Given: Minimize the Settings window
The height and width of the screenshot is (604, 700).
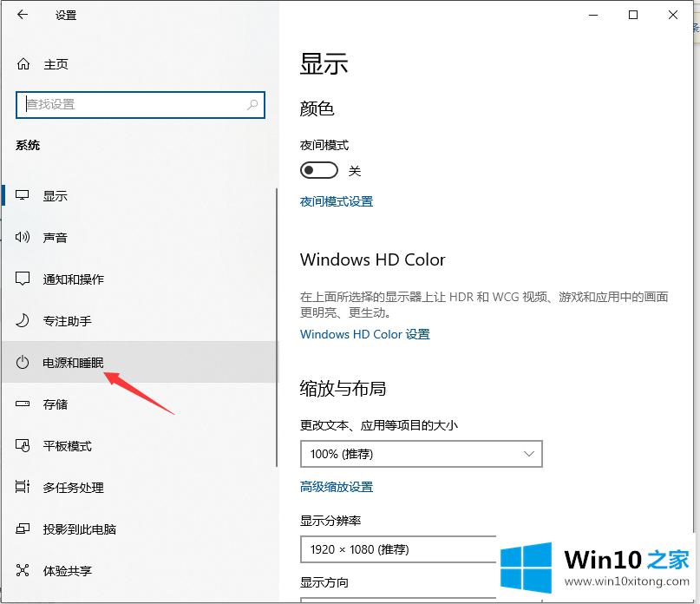Looking at the screenshot, I should click(592, 15).
